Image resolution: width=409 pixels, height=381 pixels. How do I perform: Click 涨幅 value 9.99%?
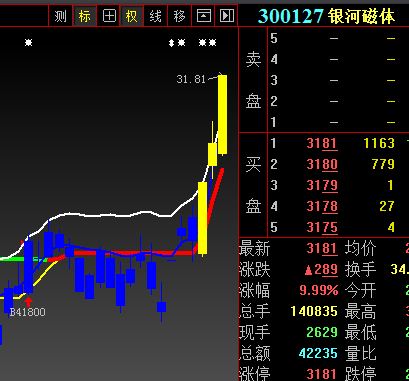(319, 290)
